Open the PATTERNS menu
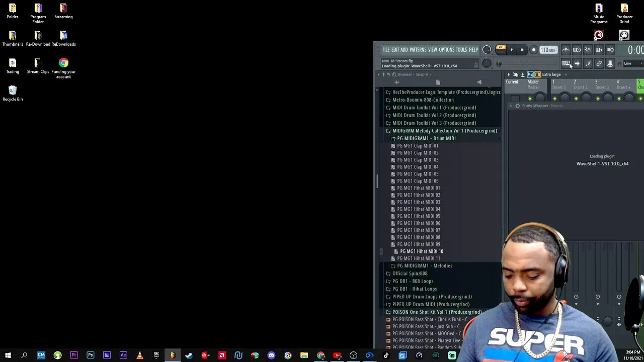This screenshot has width=644, height=362. point(418,50)
